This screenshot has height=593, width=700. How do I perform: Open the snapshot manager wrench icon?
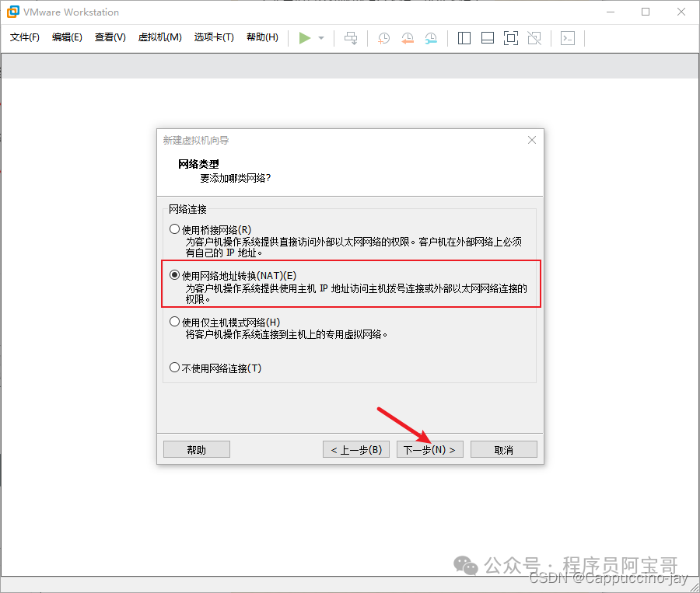coord(431,38)
